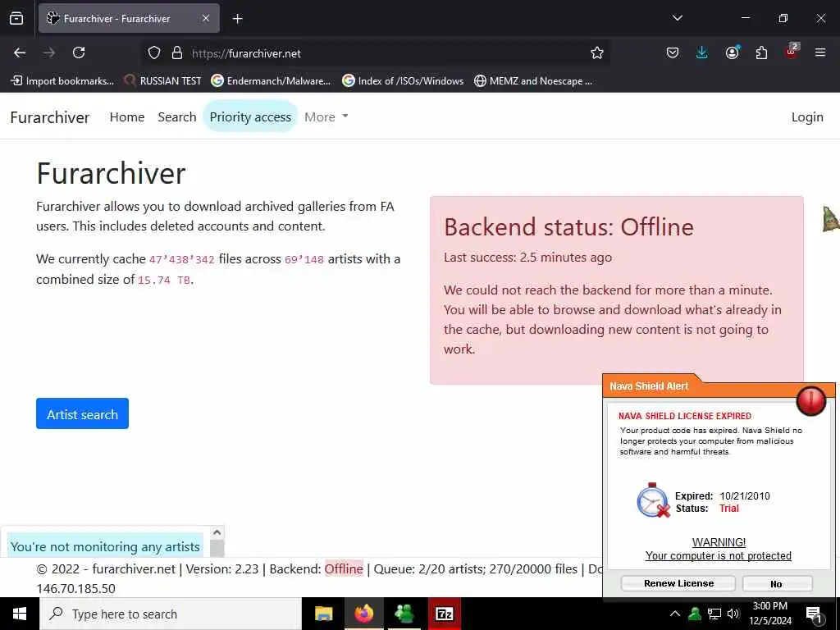Go to Home nav item
This screenshot has width=840, height=630.
(127, 116)
